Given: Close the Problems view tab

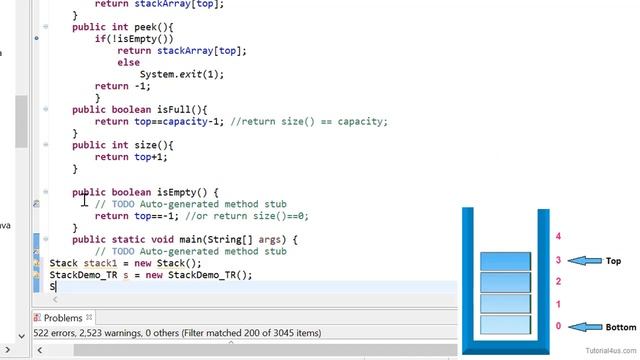Looking at the screenshot, I should [x=89, y=317].
